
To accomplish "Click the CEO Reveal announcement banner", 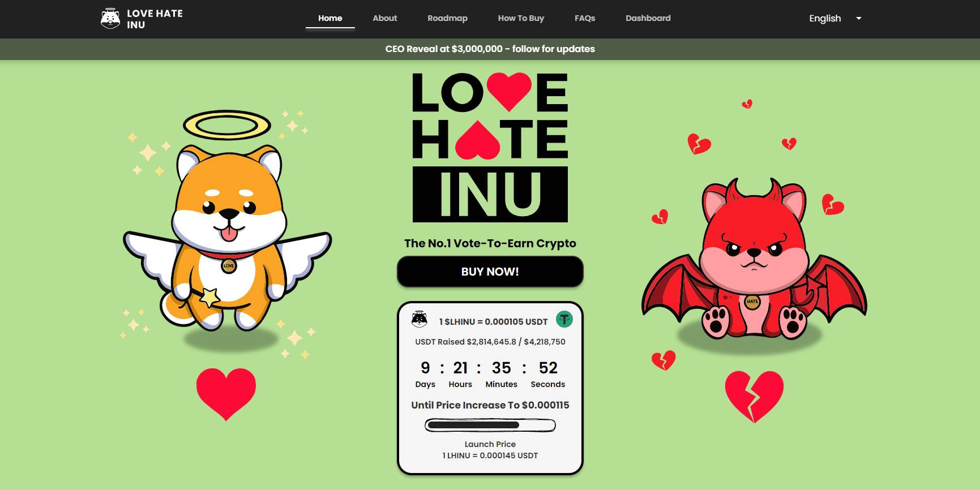I will pos(490,49).
